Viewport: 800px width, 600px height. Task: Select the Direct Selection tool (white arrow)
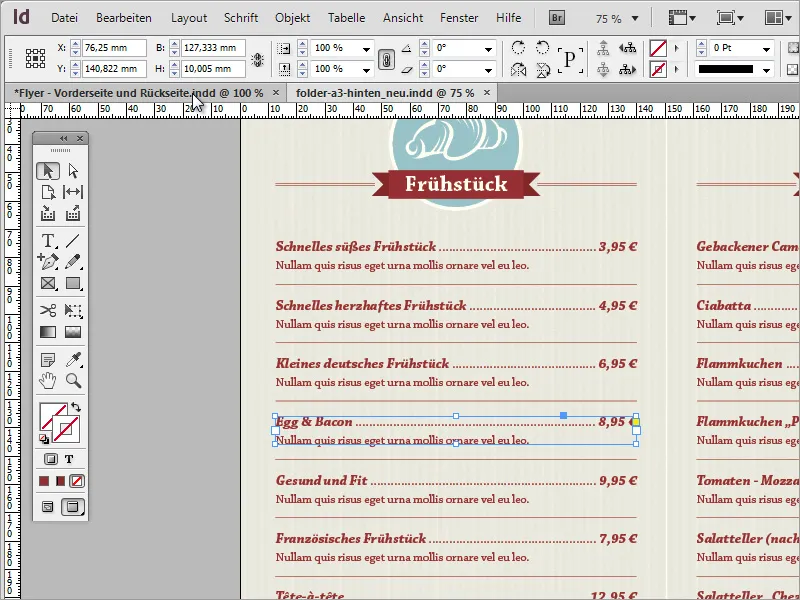73,171
